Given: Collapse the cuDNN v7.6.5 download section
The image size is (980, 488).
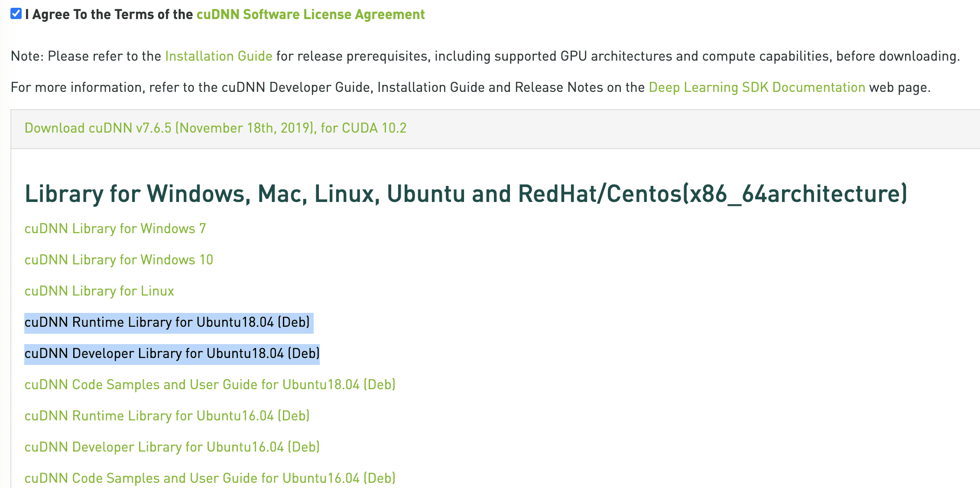Looking at the screenshot, I should coord(215,128).
